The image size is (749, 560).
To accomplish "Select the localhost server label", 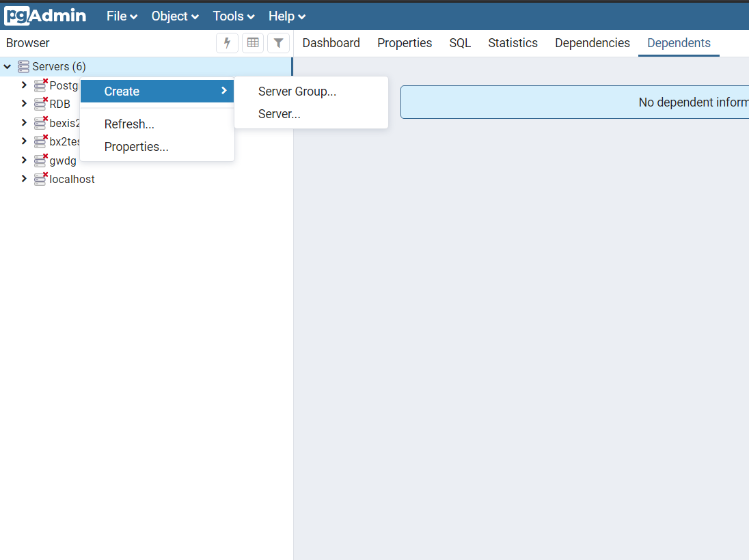I will click(x=72, y=179).
